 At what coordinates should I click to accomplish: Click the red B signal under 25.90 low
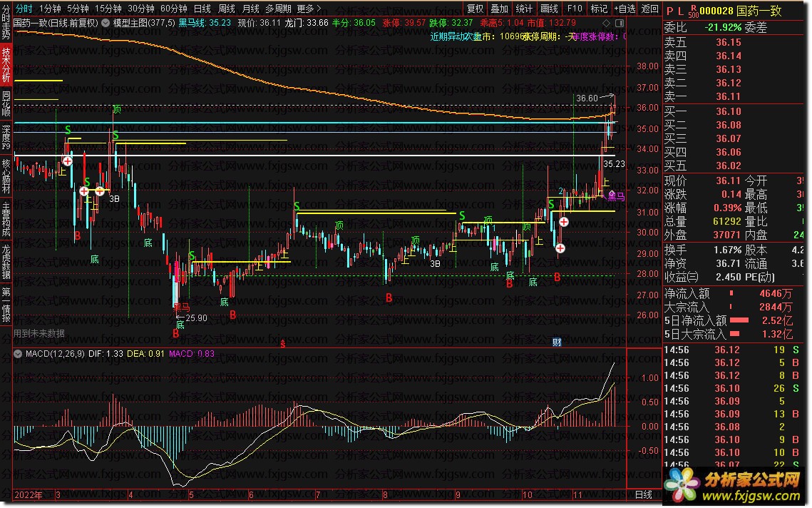175,334
